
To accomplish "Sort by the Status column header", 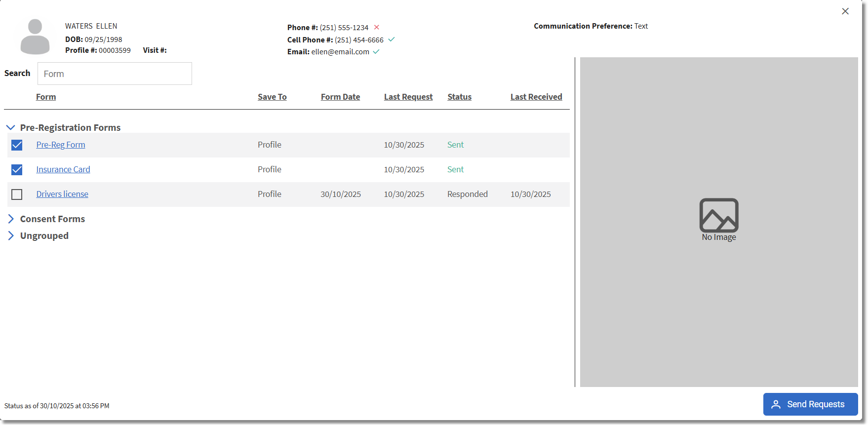I will pyautogui.click(x=459, y=97).
